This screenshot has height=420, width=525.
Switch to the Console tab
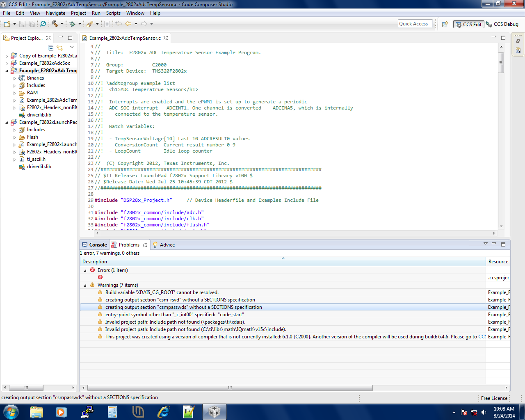(x=95, y=245)
